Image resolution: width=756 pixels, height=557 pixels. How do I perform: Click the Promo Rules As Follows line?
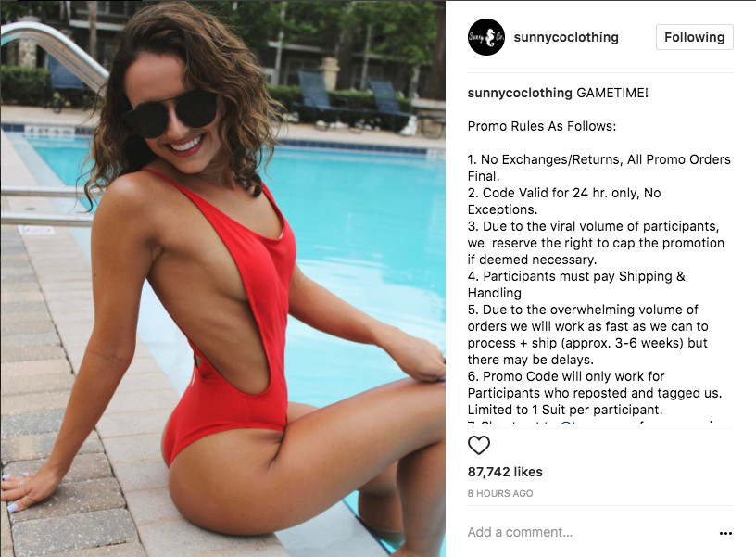[x=542, y=126]
